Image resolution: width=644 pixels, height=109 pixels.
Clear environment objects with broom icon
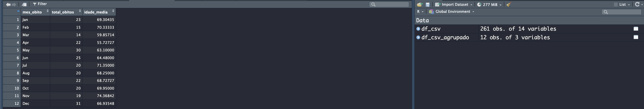coord(509,4)
